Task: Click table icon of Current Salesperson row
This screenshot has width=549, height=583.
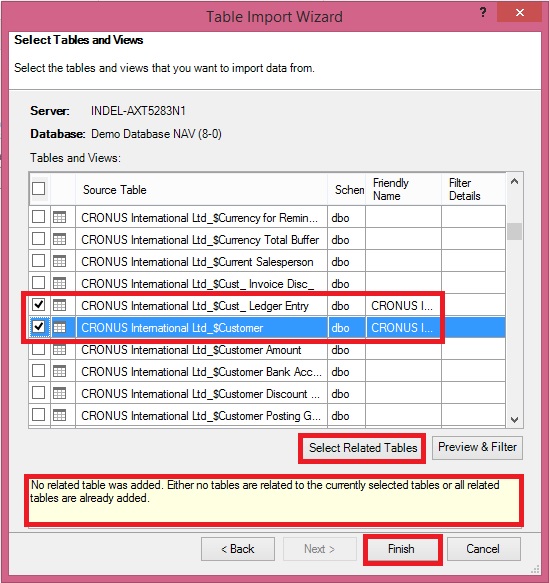Action: point(59,261)
